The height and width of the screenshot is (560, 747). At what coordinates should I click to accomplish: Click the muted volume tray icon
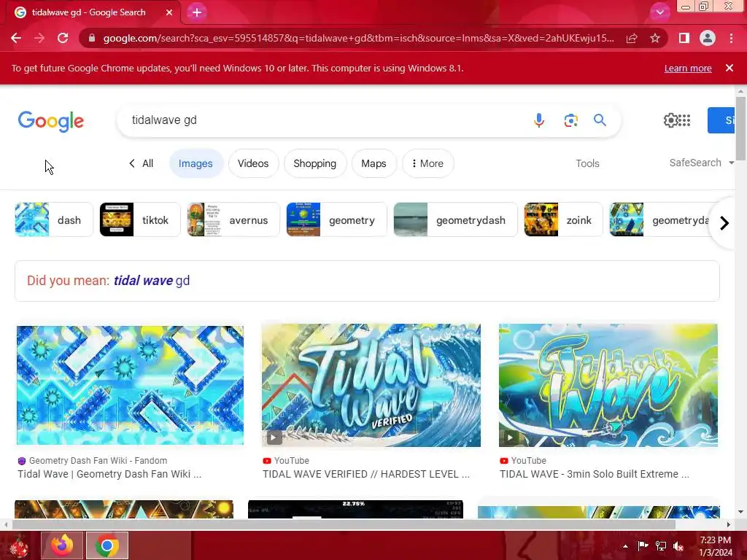click(678, 545)
